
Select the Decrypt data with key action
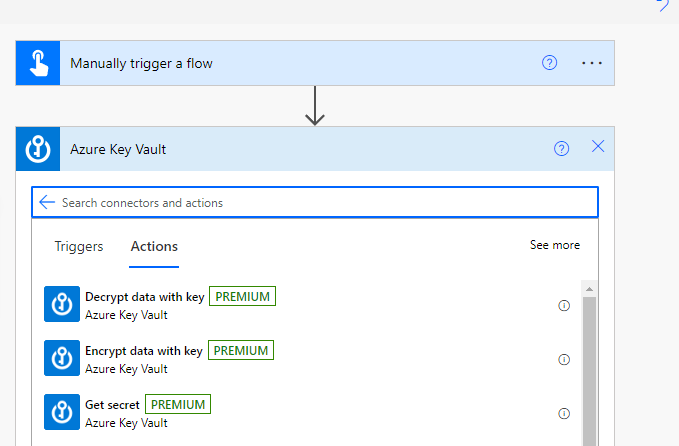(145, 297)
